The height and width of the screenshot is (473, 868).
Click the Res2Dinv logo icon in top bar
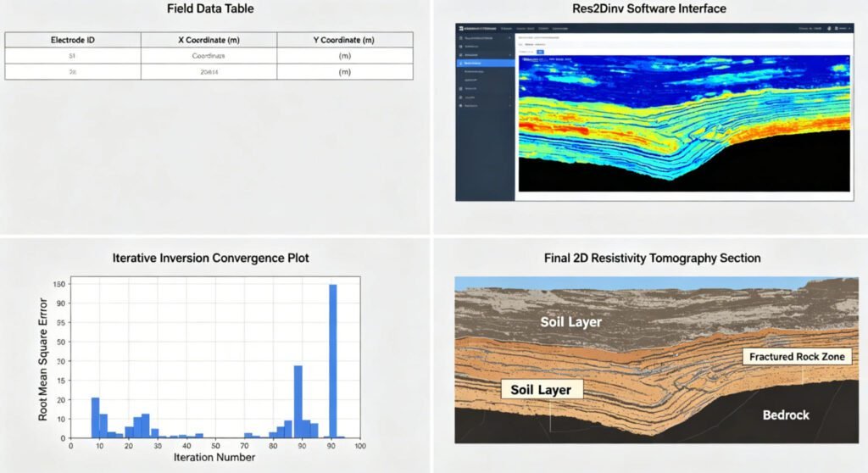[x=461, y=28]
